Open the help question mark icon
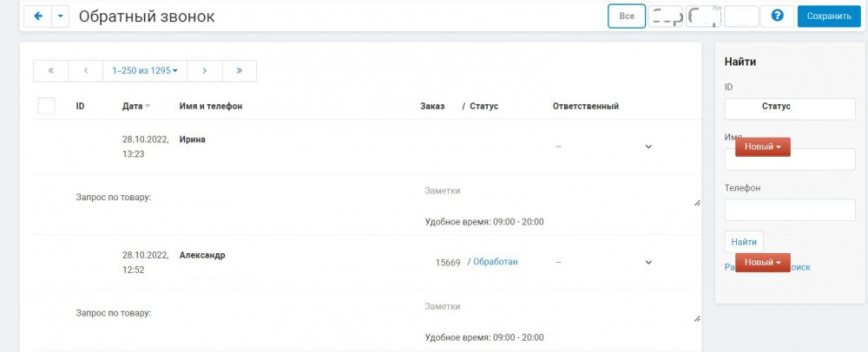The width and height of the screenshot is (868, 352). coord(778,16)
